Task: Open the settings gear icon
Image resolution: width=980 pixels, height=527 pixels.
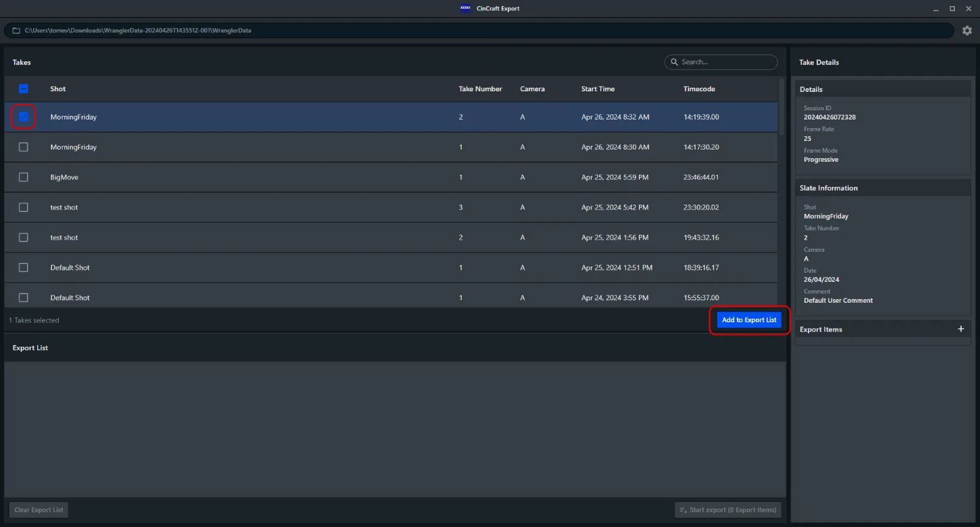Action: click(967, 31)
